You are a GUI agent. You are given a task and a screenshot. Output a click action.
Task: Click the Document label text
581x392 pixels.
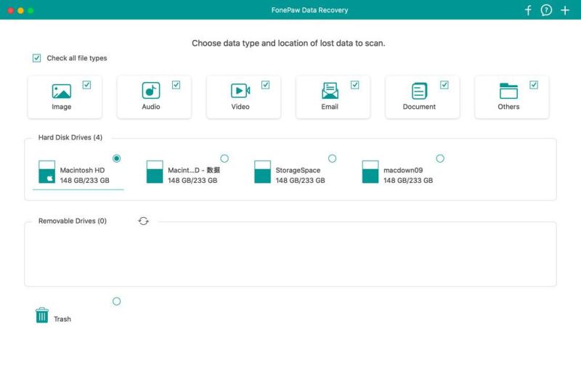coord(420,107)
